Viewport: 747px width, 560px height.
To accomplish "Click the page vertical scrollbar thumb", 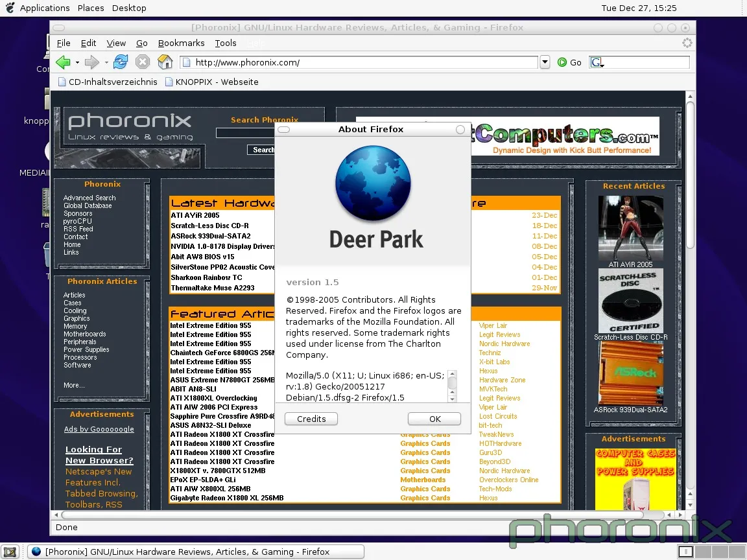I will [x=690, y=174].
